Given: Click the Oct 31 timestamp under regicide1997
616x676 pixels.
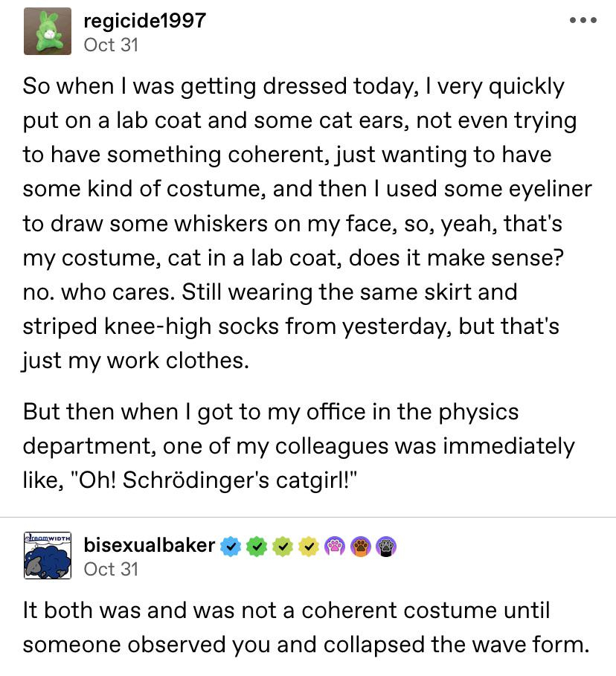Looking at the screenshot, I should (x=111, y=45).
